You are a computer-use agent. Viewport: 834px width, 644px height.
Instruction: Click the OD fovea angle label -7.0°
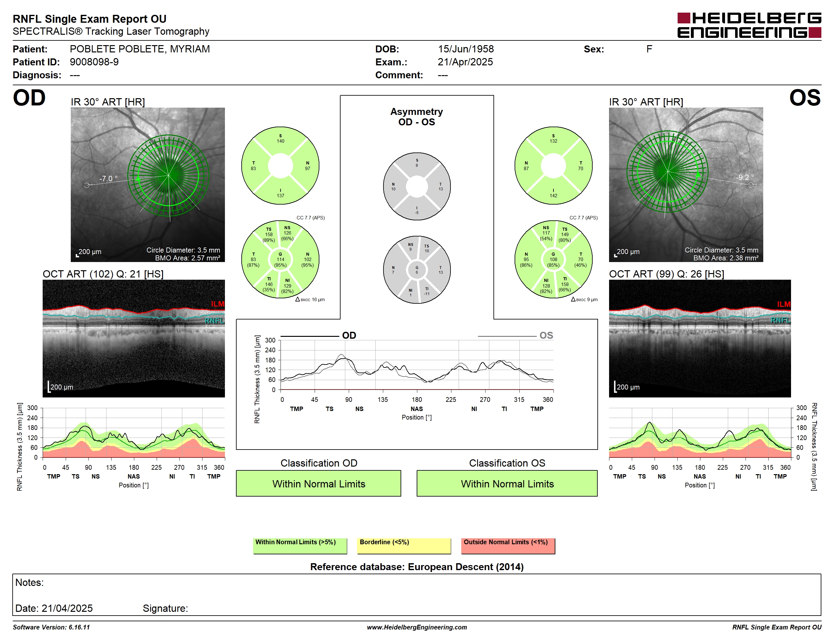click(x=108, y=179)
